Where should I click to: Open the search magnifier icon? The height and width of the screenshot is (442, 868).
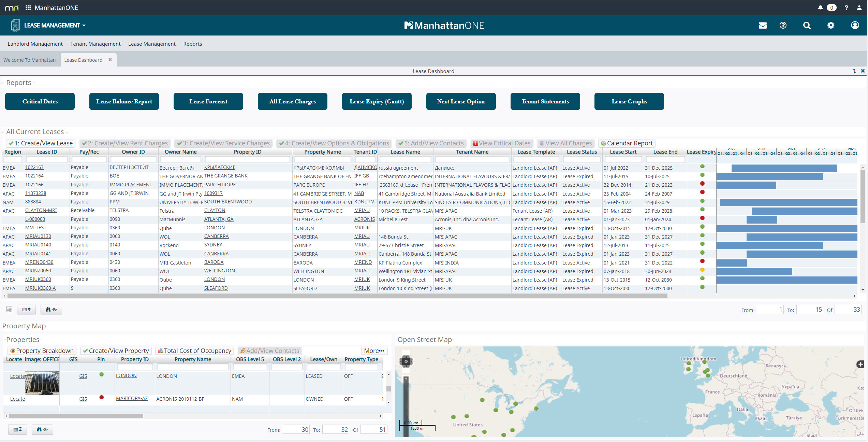click(807, 25)
